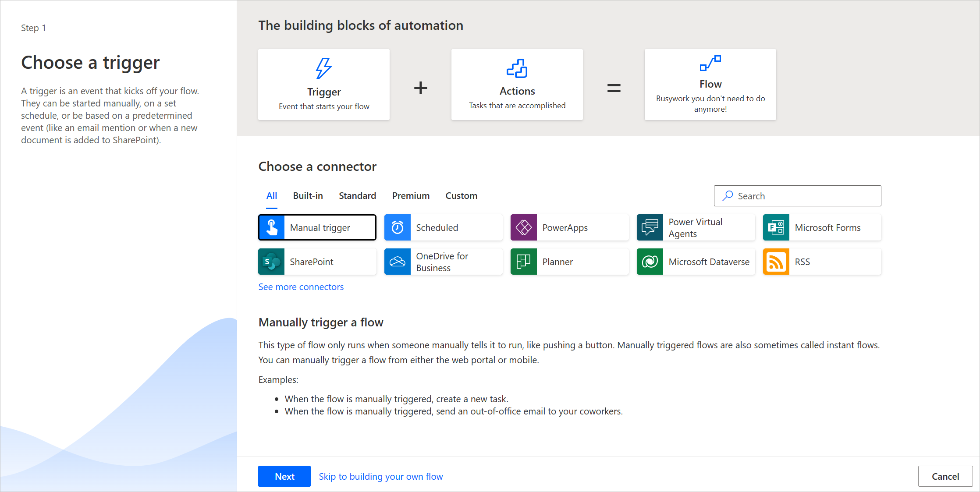Select the Scheduled trigger icon
980x492 pixels.
pos(398,227)
